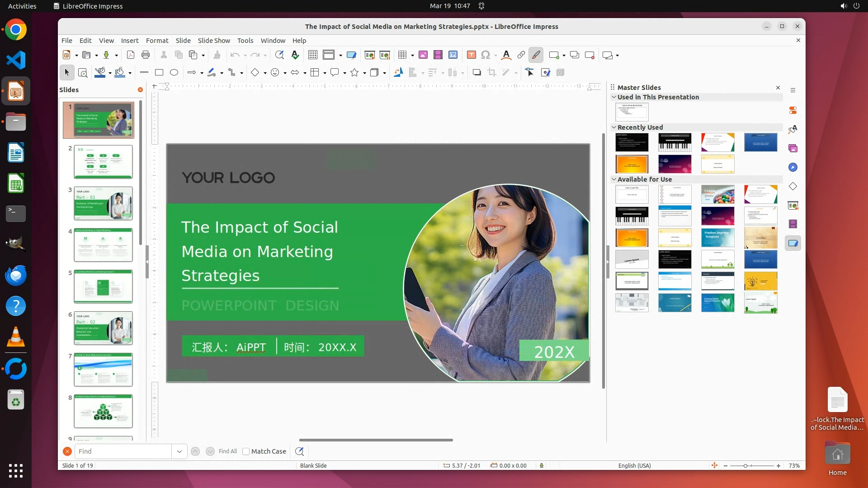Select the slide 3 thumbnail
Viewport: 868px width, 488px height.
103,203
